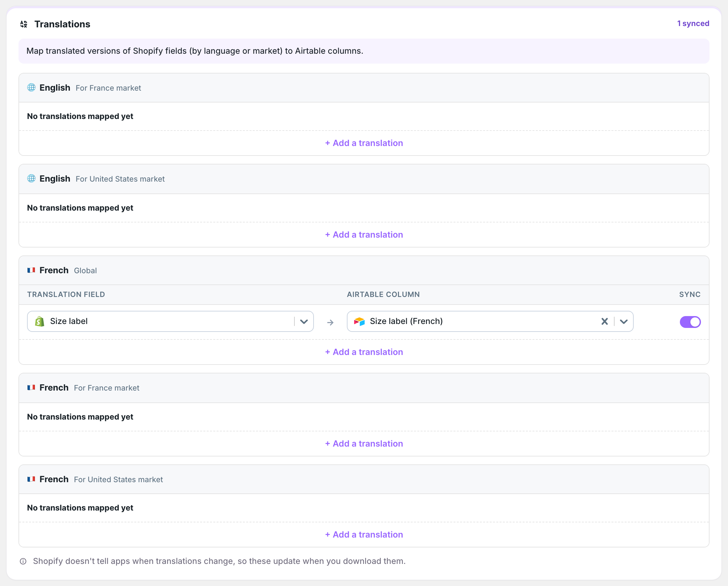The height and width of the screenshot is (586, 728).
Task: Click the Translations section title
Action: (62, 24)
